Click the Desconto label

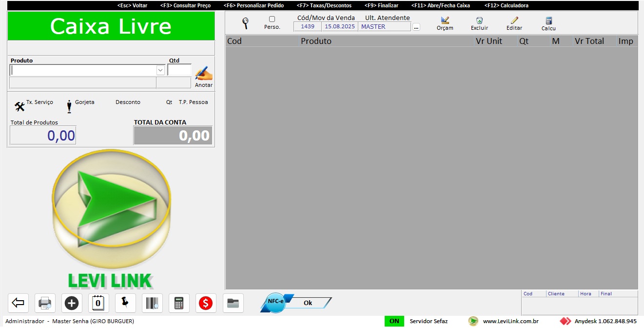(x=128, y=102)
